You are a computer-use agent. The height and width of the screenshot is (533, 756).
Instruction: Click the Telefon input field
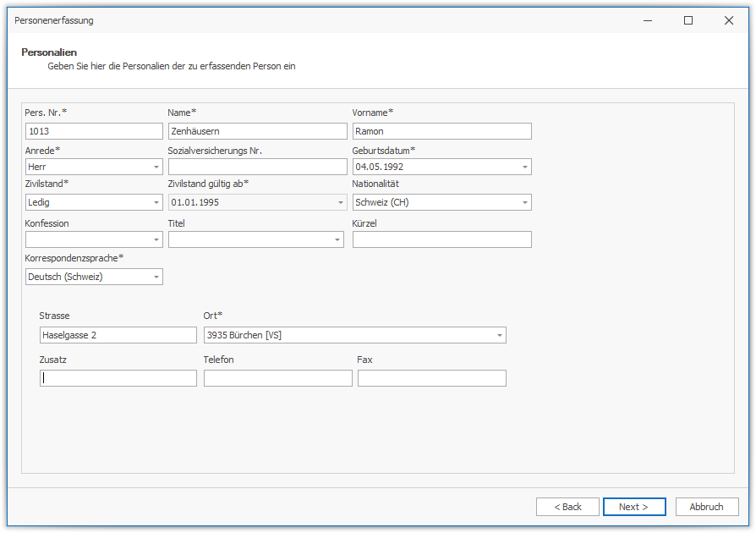coord(277,379)
